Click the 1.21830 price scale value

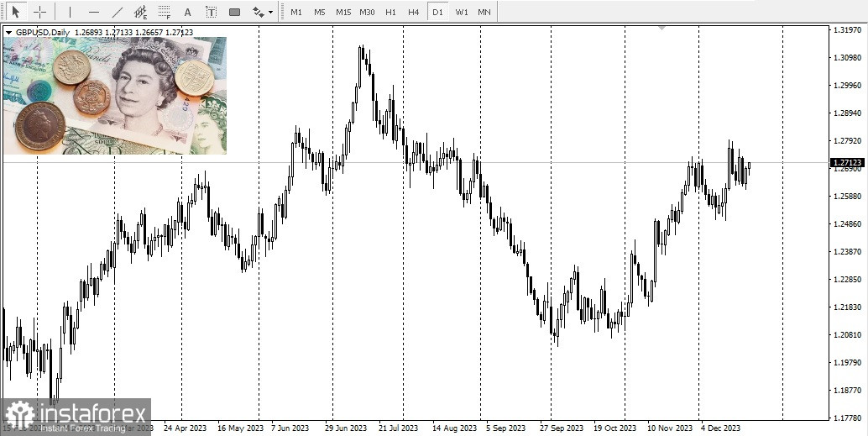[x=846, y=307]
